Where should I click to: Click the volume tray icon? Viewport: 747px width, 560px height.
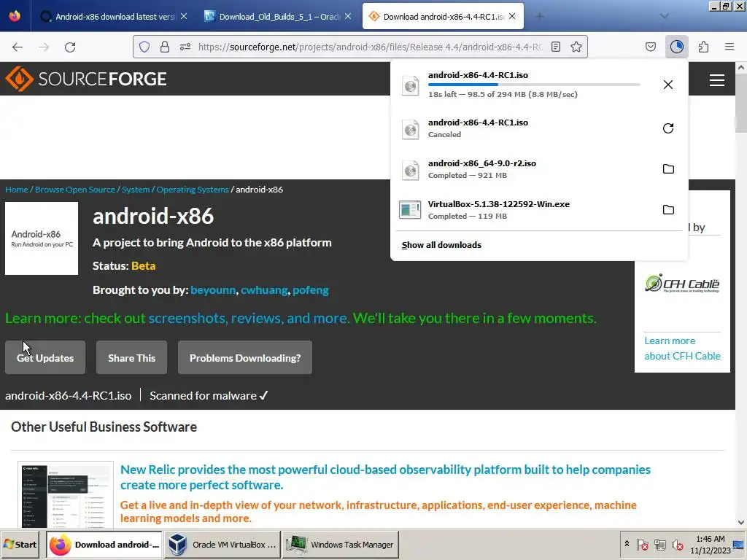(x=677, y=544)
